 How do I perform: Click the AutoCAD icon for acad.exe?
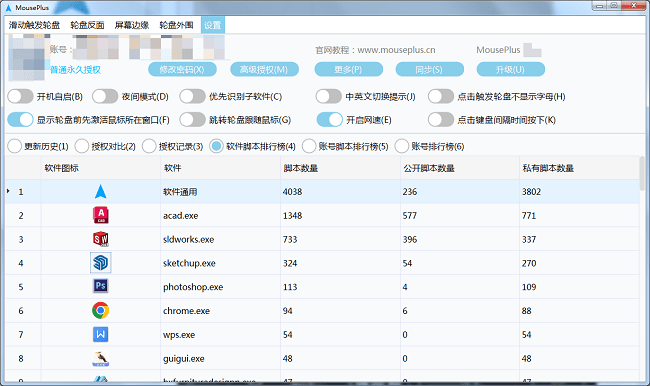[x=101, y=215]
